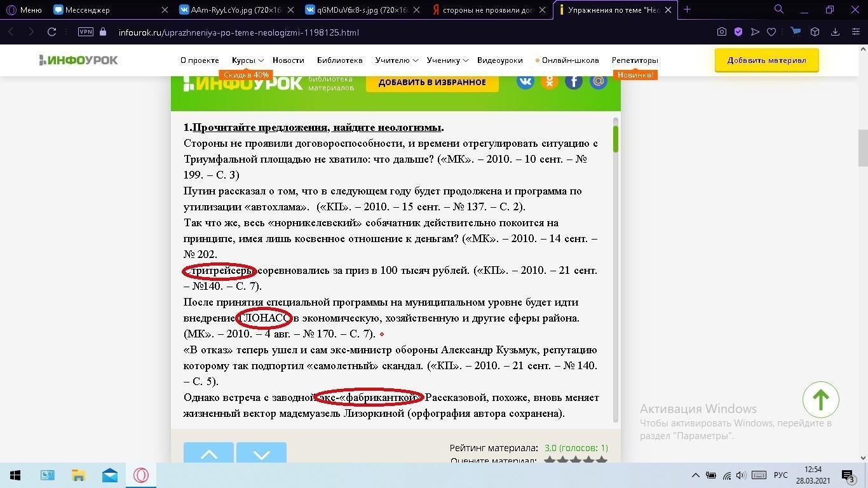Open the touch keyboard icon
This screenshot has width=868, height=488.
pyautogui.click(x=759, y=475)
